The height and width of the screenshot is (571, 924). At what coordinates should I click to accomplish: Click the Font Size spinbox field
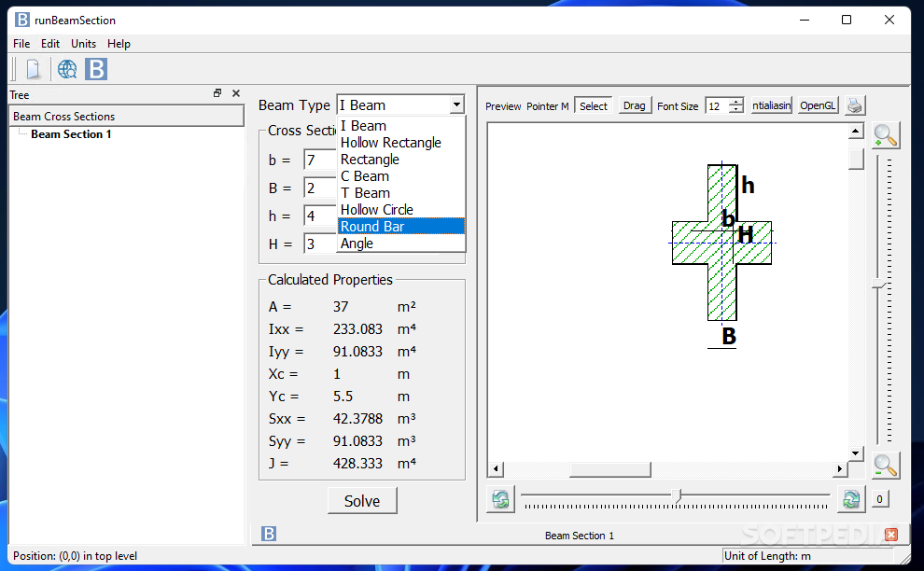(717, 106)
